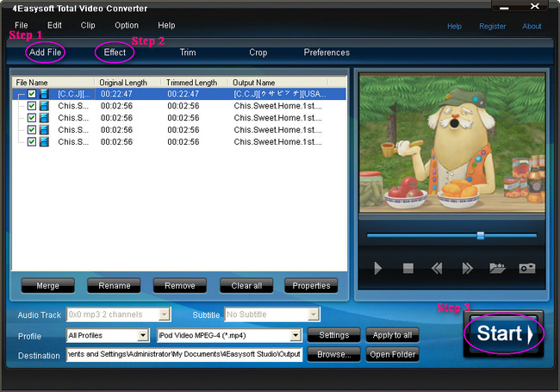This screenshot has width=560, height=392.
Task: Play the preview video
Action: (378, 268)
